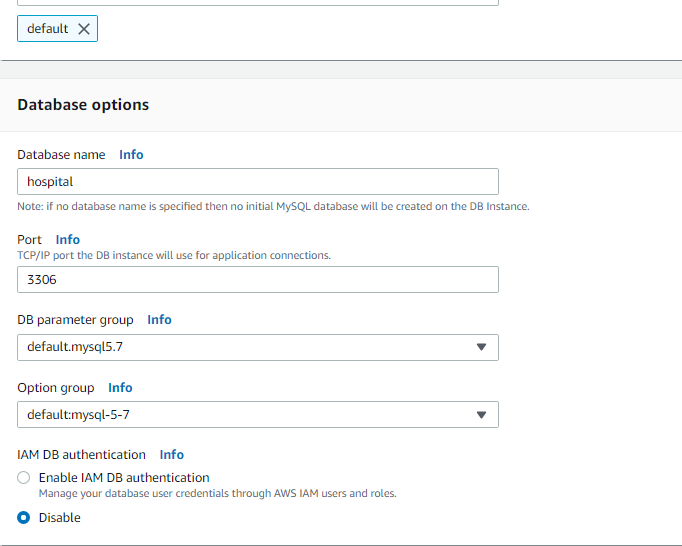Focus the Database name field containing hospital

(x=258, y=181)
